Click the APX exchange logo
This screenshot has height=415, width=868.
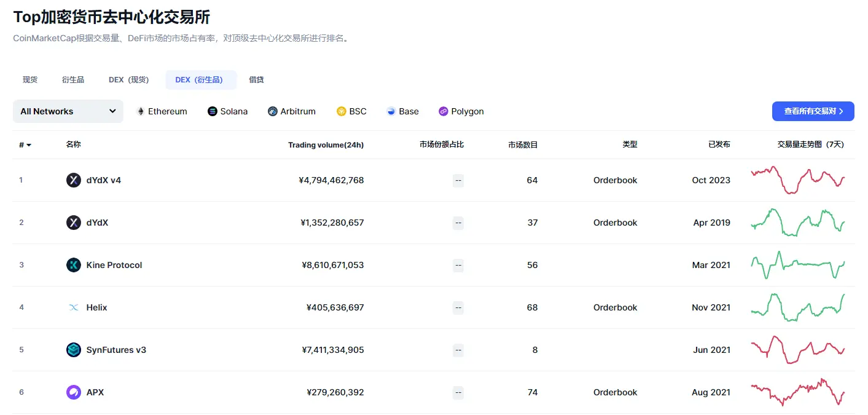click(x=73, y=392)
